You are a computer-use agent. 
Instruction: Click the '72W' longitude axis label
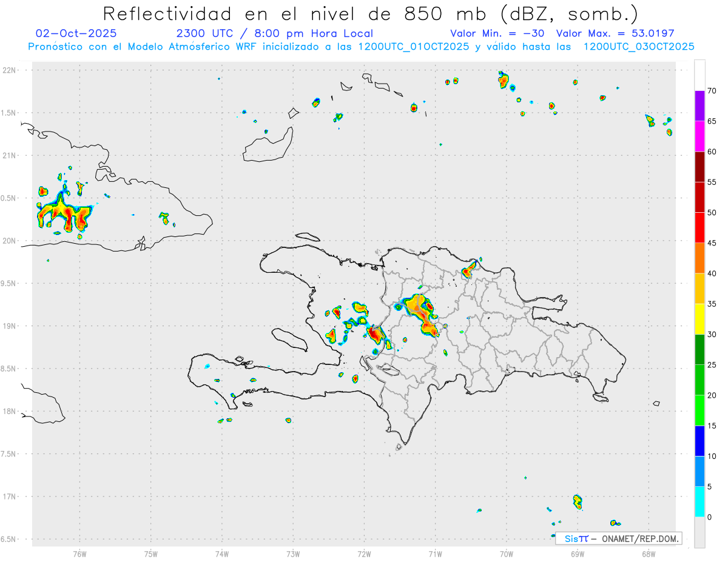364,554
